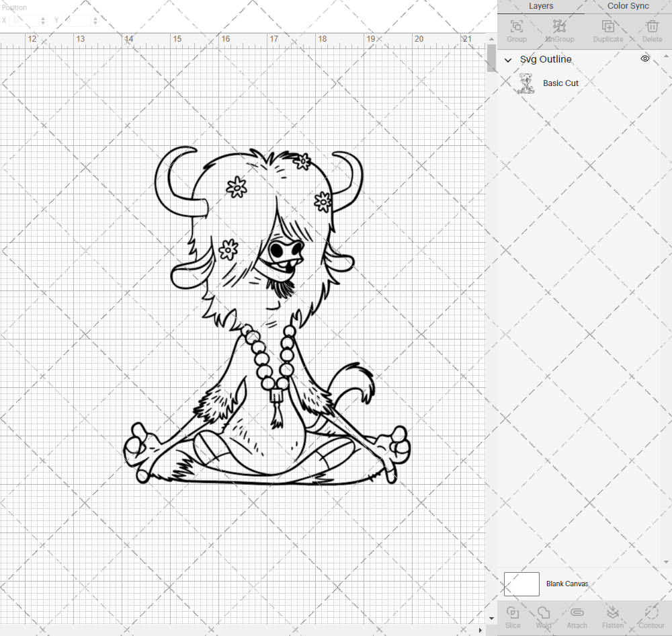
Task: Delete the selected layer
Action: [651, 28]
